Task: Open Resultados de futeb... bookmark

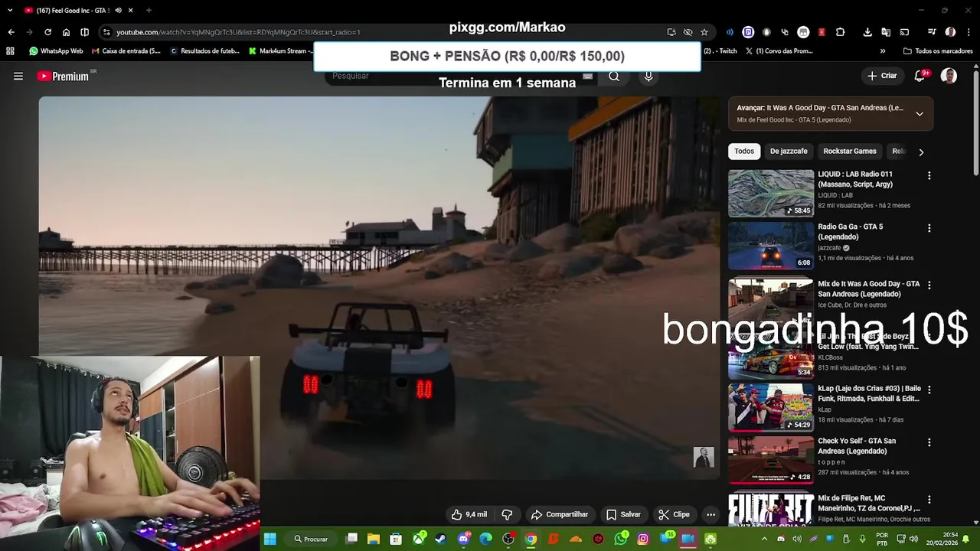Action: click(205, 51)
